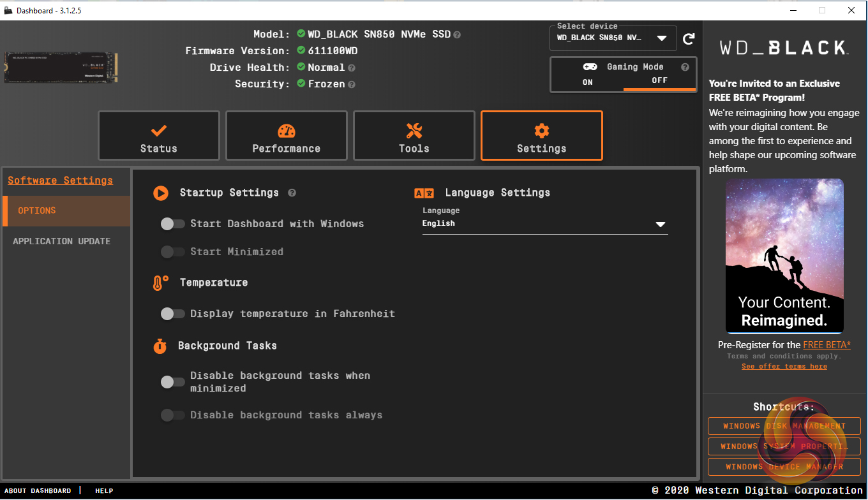Close the Dashboard window
The image size is (868, 500).
[x=851, y=10]
